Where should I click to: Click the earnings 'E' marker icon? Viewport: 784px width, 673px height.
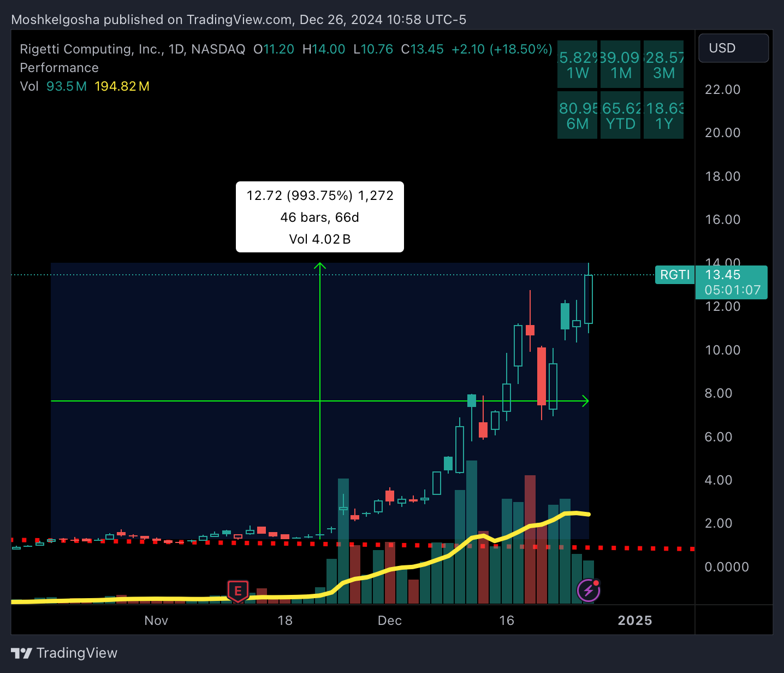point(237,591)
